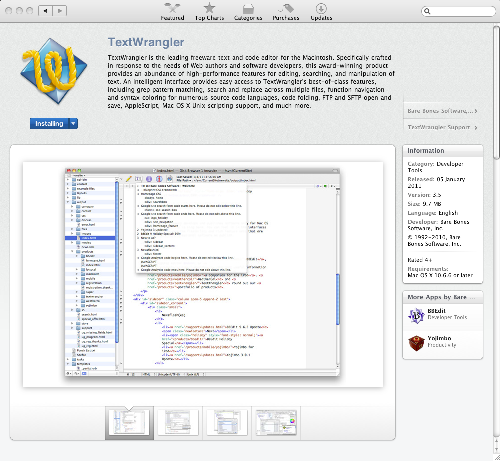The height and width of the screenshot is (461, 500).
Task: Open BBEdit app name link
Action: pyautogui.click(x=436, y=311)
